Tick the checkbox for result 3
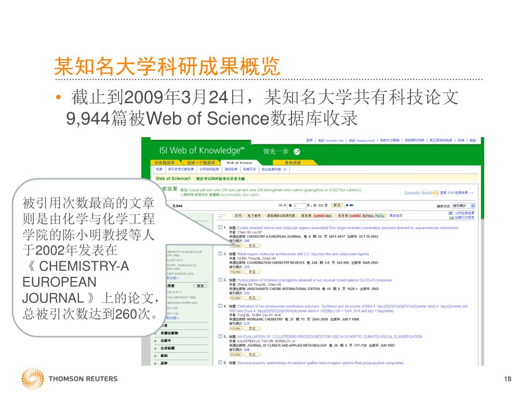The height and width of the screenshot is (399, 532). coord(220,280)
